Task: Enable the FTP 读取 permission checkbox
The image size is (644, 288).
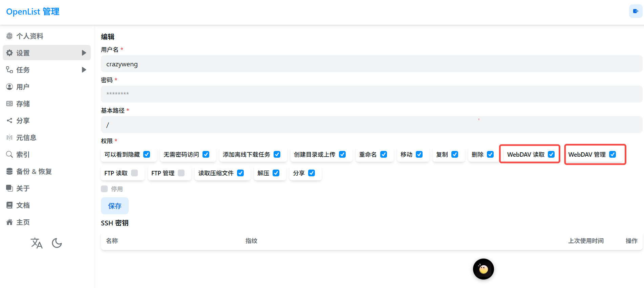Action: (134, 173)
